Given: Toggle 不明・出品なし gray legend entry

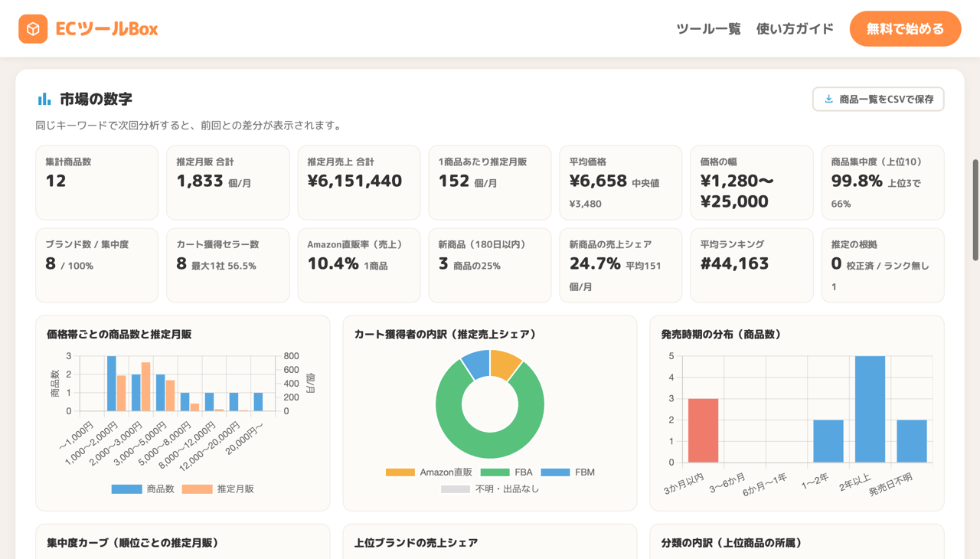Looking at the screenshot, I should (490, 489).
